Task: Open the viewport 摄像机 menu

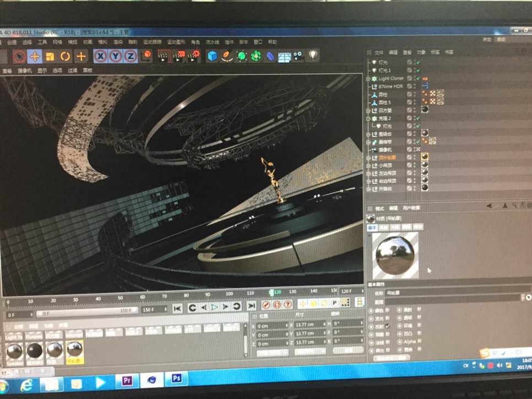Action: [x=24, y=71]
